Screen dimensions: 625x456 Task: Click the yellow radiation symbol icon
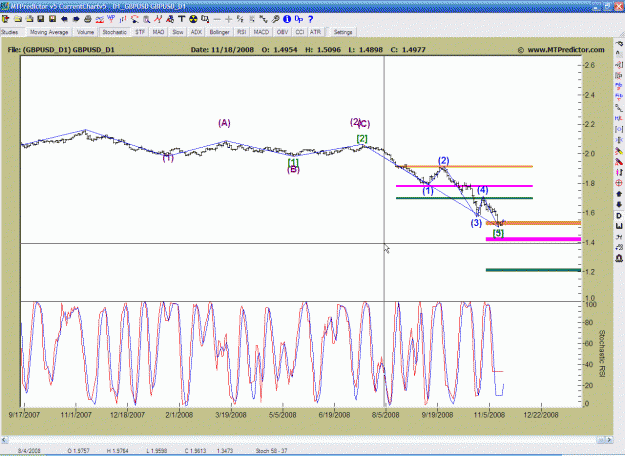click(x=193, y=19)
